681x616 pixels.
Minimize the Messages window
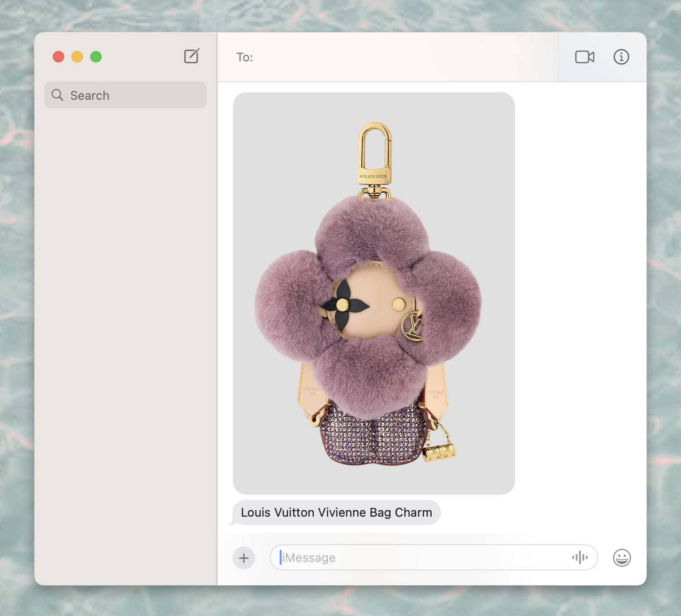[77, 57]
